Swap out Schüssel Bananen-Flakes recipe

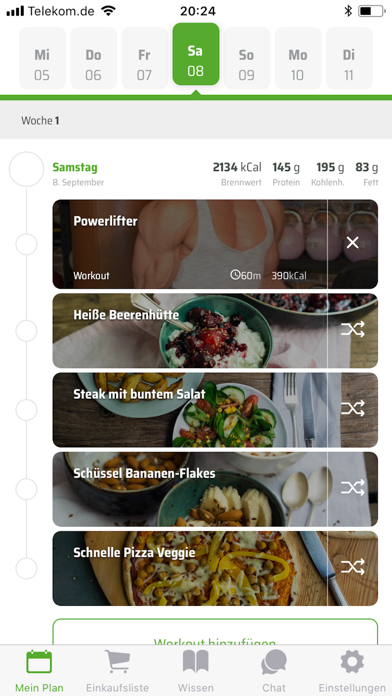click(x=352, y=488)
